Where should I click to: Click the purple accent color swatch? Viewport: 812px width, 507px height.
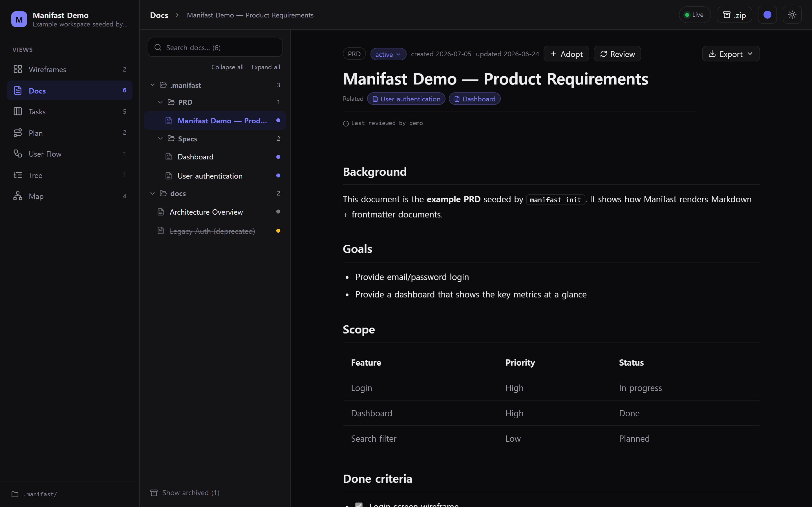pos(767,15)
